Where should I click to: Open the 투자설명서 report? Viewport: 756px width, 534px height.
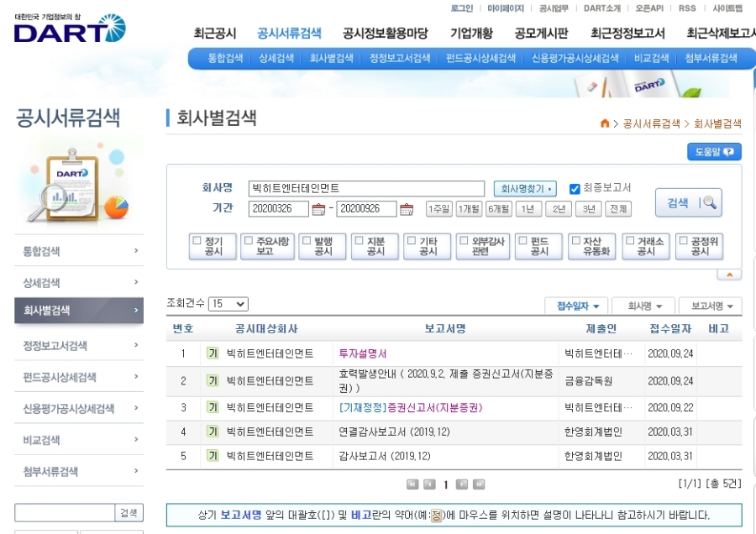point(363,353)
